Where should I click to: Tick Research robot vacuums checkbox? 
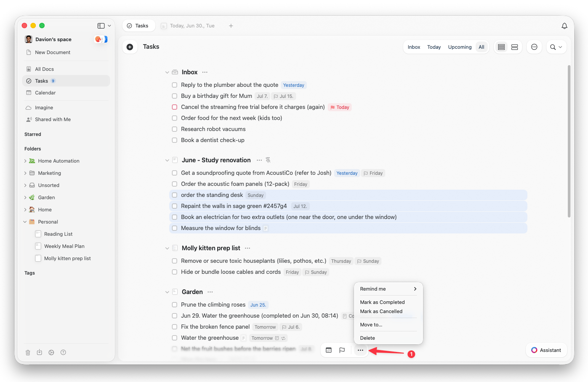click(x=175, y=129)
